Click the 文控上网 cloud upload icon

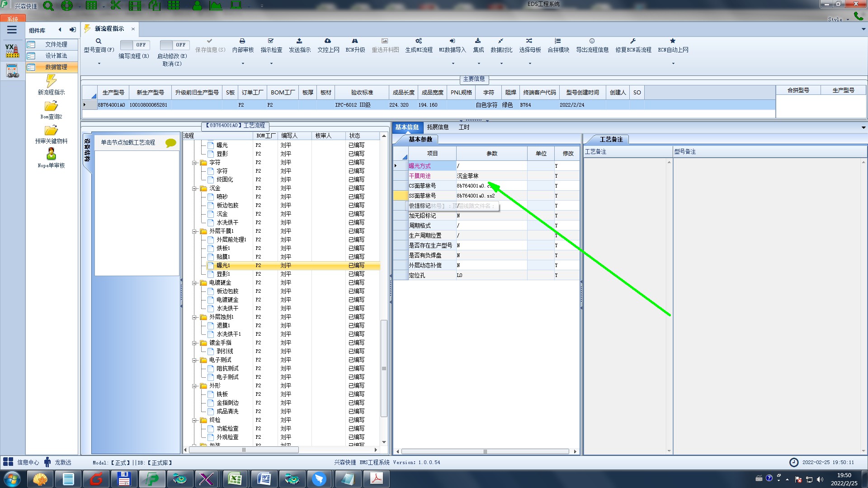[328, 41]
